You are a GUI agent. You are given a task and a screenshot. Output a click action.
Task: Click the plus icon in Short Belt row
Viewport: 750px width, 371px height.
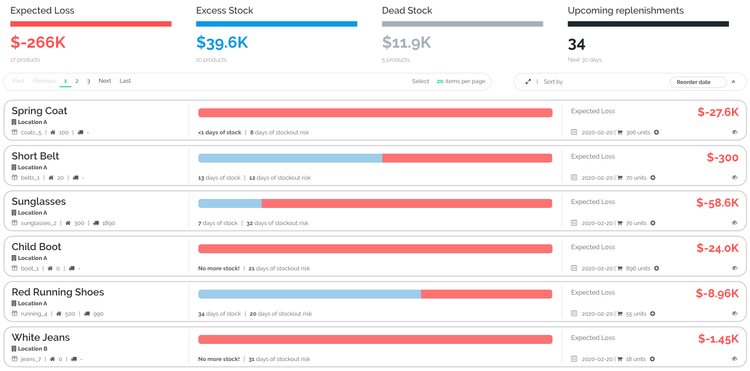(653, 178)
